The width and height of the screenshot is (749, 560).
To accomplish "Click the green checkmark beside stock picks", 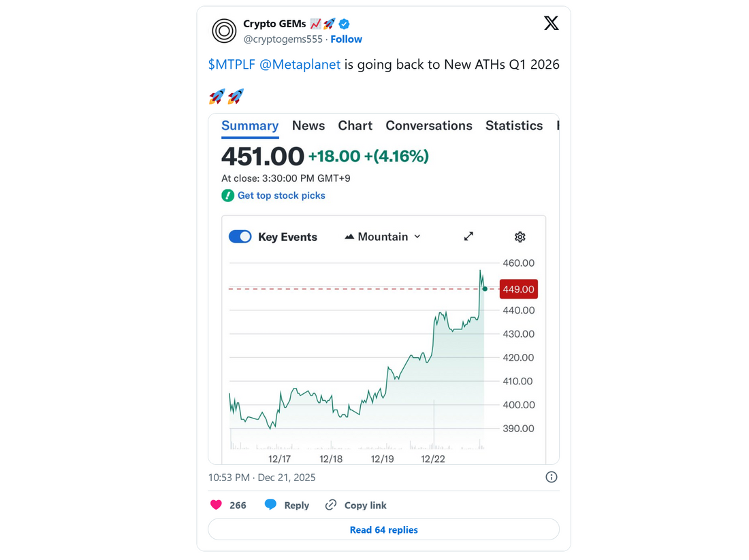I will coord(227,195).
